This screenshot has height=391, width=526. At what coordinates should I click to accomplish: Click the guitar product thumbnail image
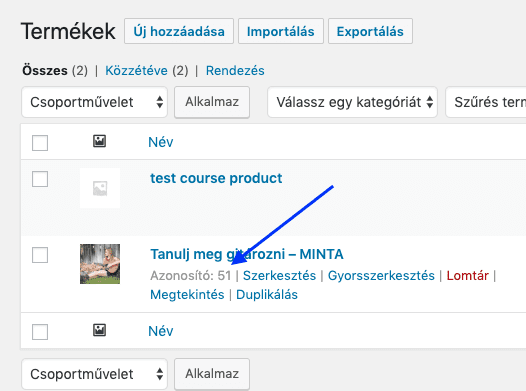[100, 264]
